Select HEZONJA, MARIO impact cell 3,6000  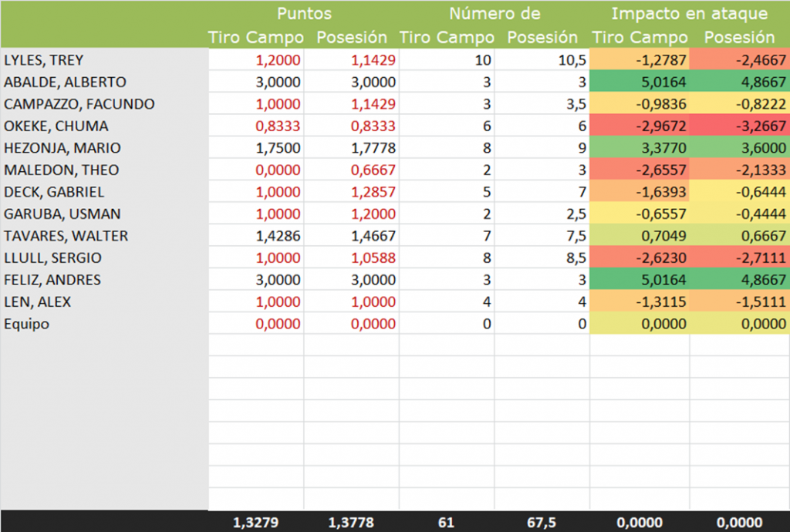click(x=739, y=148)
